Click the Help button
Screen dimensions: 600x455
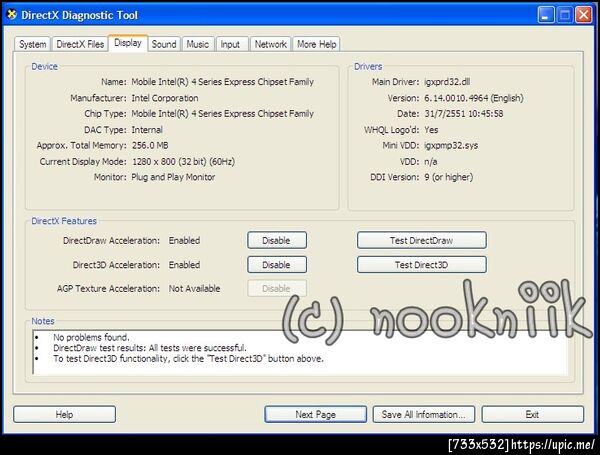[64, 414]
